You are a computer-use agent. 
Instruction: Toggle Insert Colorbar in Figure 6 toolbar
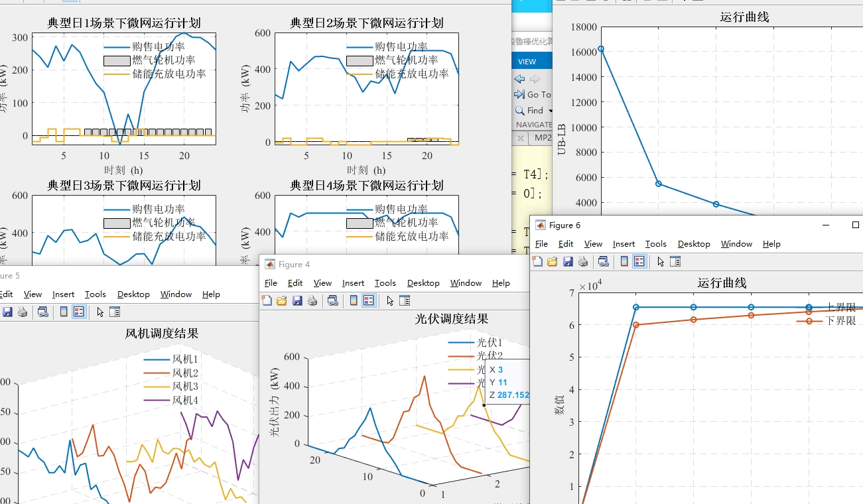[624, 261]
